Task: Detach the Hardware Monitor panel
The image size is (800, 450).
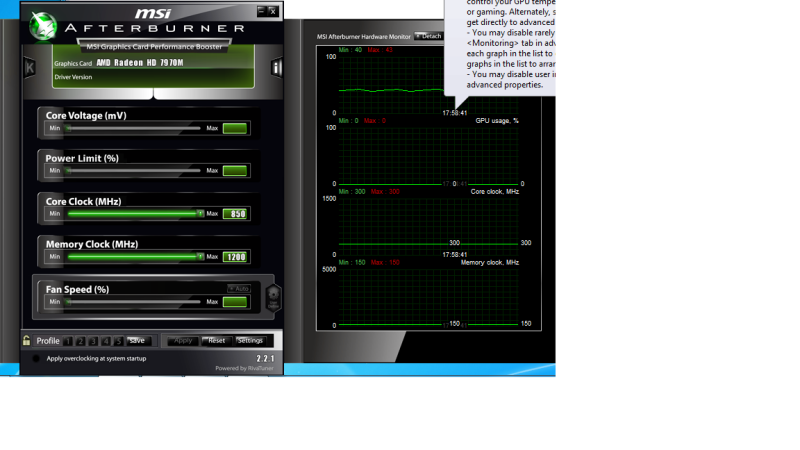Action: [429, 36]
